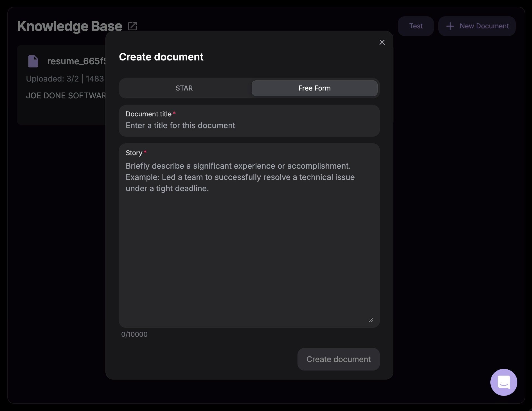Switch to the STAR format mode
532x411 pixels.
coord(184,88)
